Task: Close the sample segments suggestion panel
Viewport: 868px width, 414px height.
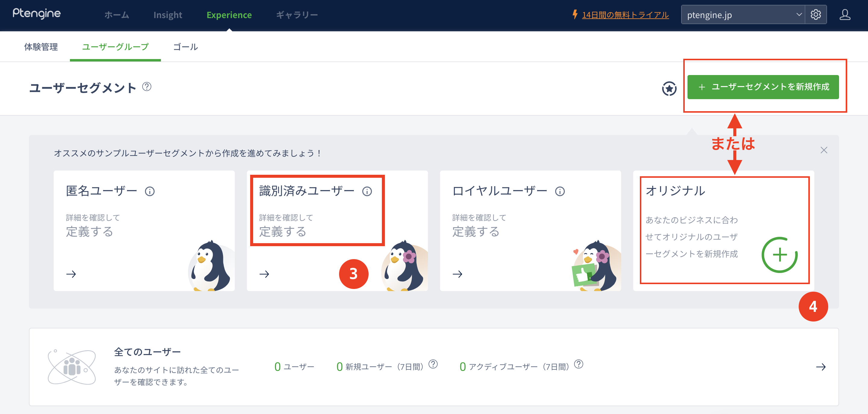Action: (x=824, y=150)
